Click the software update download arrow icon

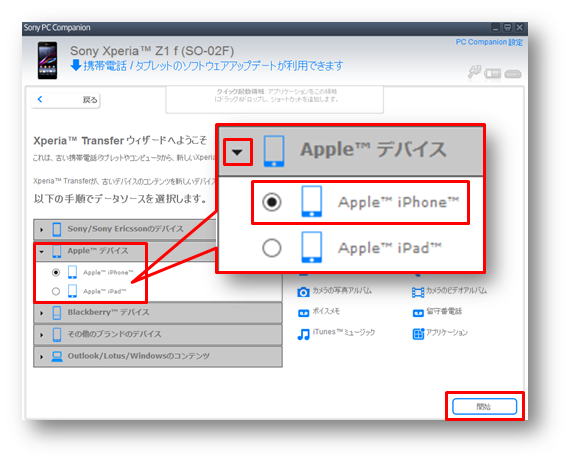[76, 66]
